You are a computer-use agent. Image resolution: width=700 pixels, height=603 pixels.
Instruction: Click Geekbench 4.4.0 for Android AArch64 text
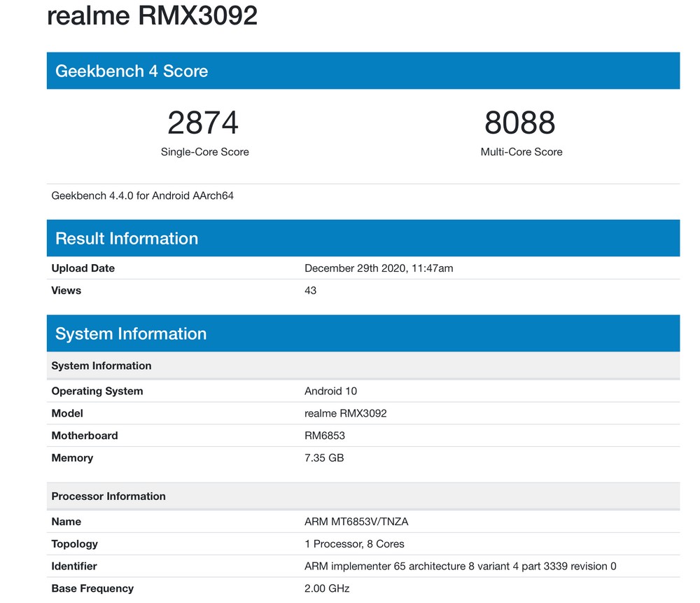point(142,195)
